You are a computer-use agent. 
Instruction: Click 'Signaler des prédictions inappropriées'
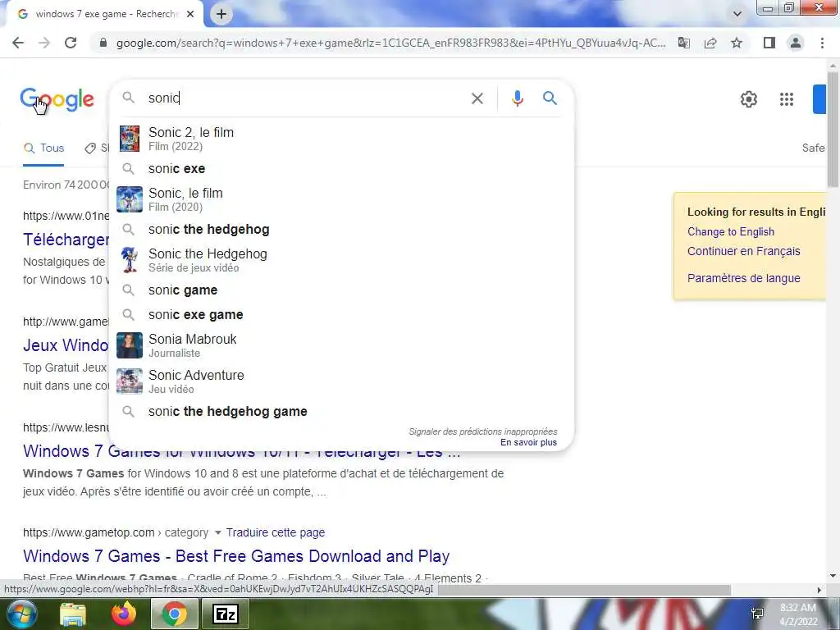(482, 431)
